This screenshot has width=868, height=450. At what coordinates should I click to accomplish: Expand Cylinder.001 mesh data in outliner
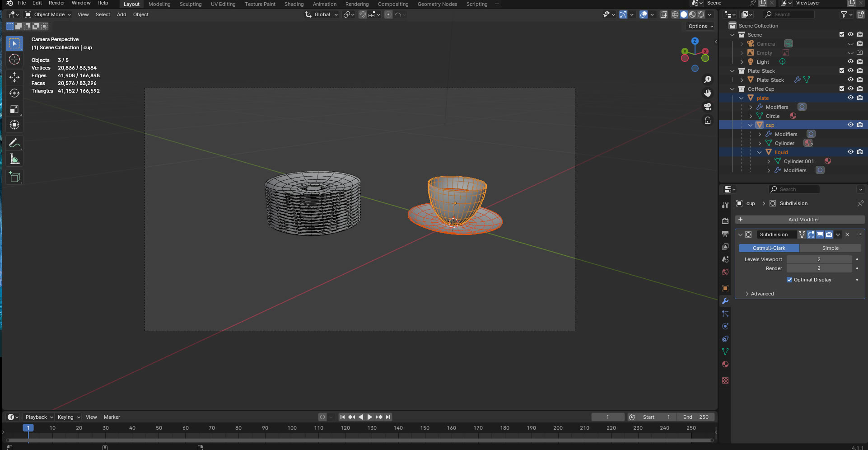769,161
